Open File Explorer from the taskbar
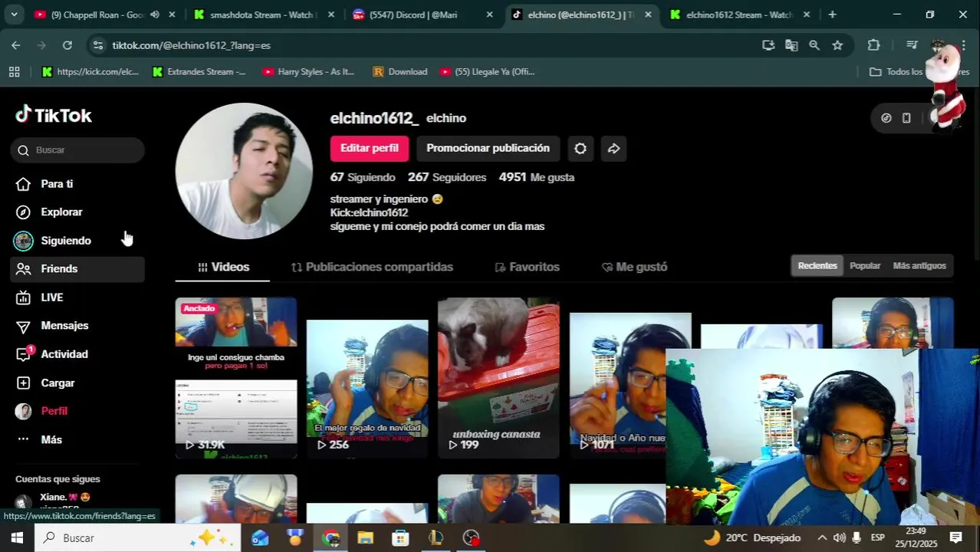980x552 pixels. (365, 537)
